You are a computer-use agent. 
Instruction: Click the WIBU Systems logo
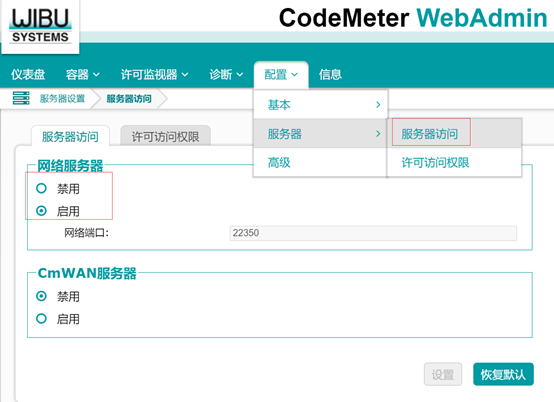click(40, 26)
